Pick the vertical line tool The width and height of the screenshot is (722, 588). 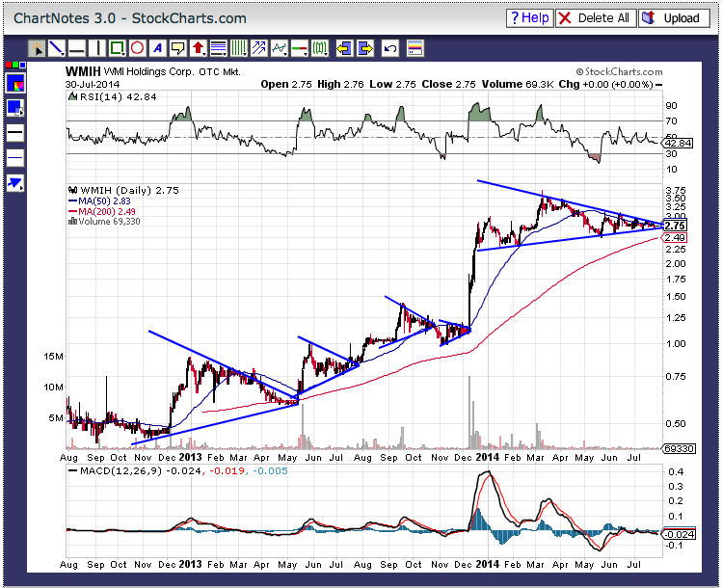tap(97, 48)
